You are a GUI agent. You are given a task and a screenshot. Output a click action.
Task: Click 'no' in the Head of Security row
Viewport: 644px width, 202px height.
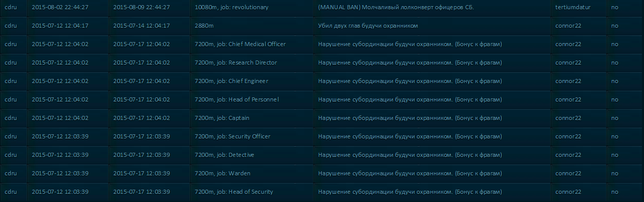615,192
